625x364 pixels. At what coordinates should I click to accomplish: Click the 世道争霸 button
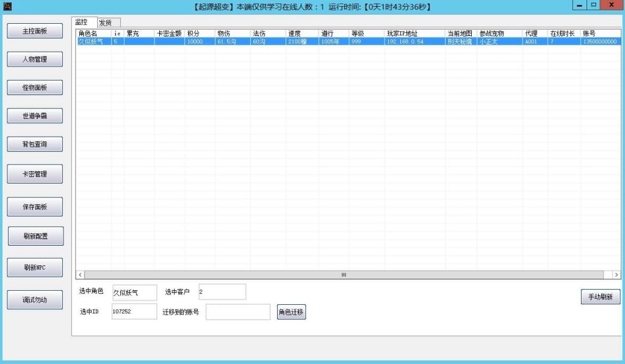tap(35, 116)
